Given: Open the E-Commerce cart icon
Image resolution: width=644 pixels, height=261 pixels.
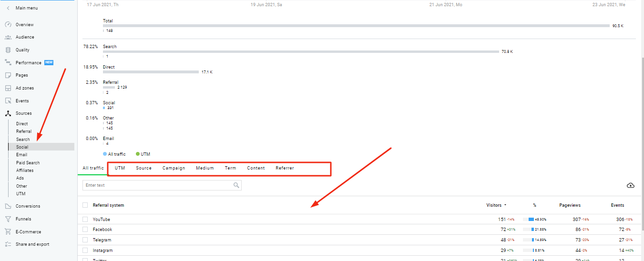Looking at the screenshot, I should click(8, 232).
